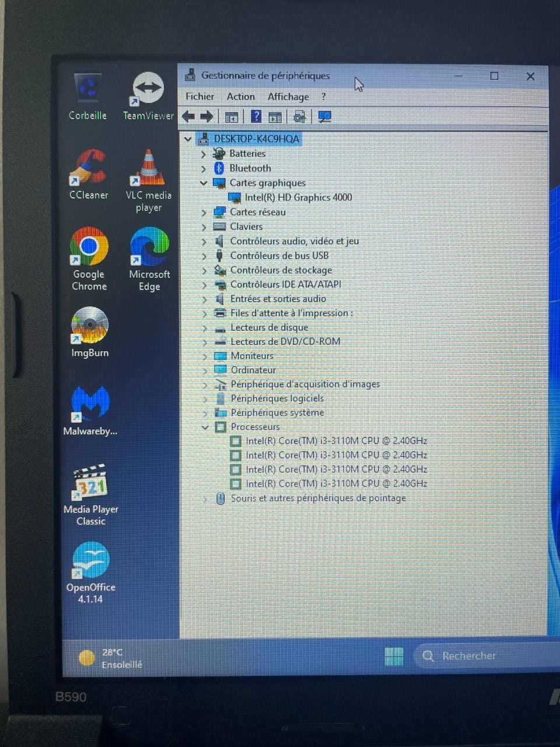This screenshot has height=747, width=560.
Task: Click the Lecteurs de DVD/CD-ROM icon
Action: (x=220, y=342)
